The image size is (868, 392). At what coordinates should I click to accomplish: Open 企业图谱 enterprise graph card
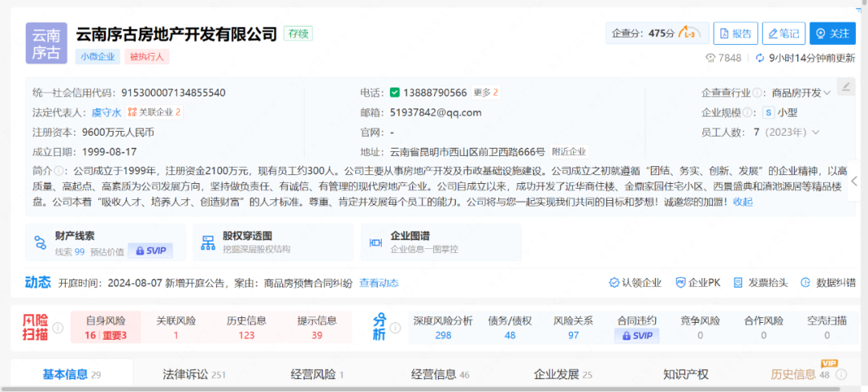pos(441,242)
